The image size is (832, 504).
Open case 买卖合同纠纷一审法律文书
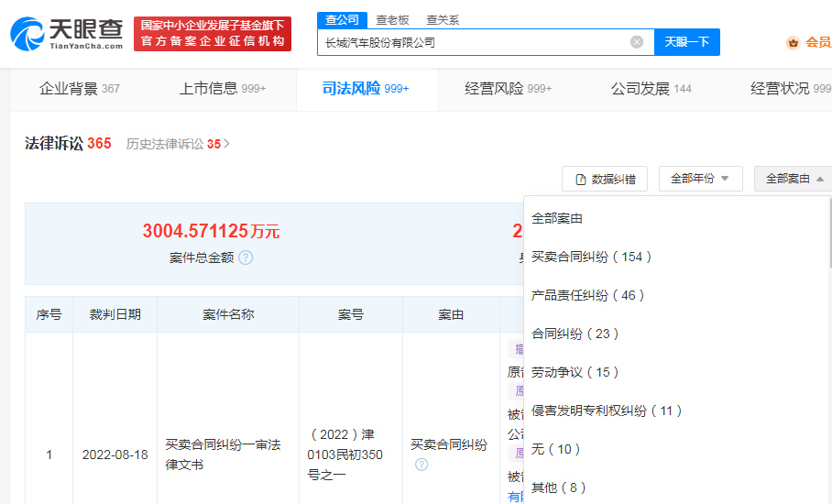[x=223, y=455]
